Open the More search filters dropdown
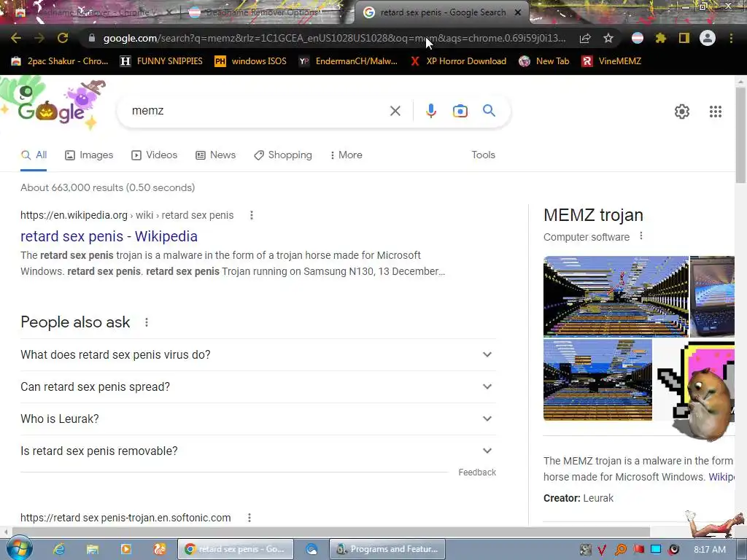This screenshot has width=747, height=560. point(347,155)
